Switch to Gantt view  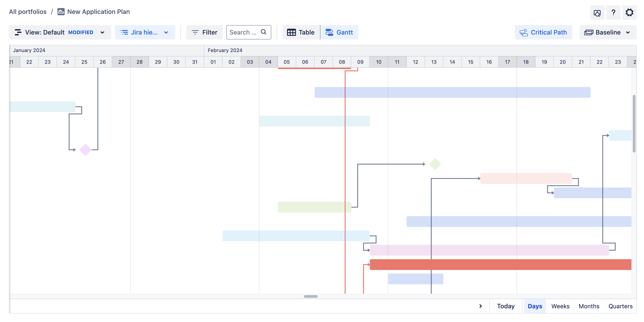coord(339,32)
